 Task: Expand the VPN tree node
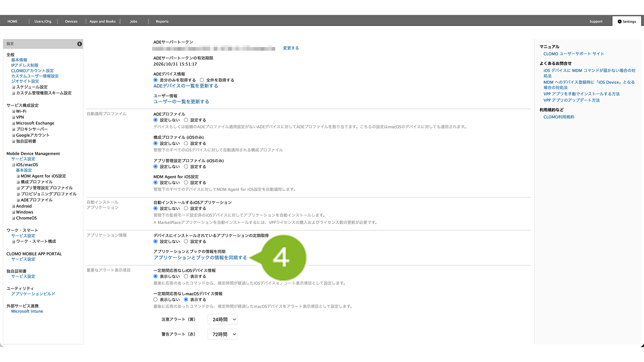click(x=13, y=117)
